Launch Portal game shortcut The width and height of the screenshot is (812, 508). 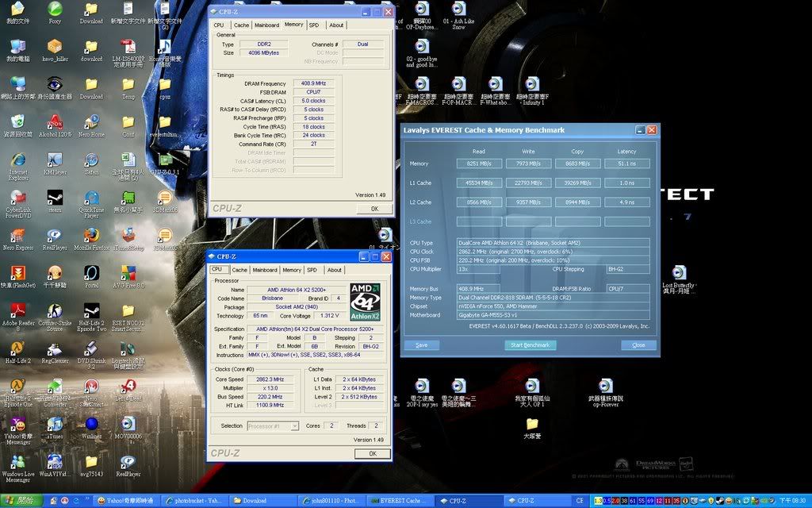(91, 277)
